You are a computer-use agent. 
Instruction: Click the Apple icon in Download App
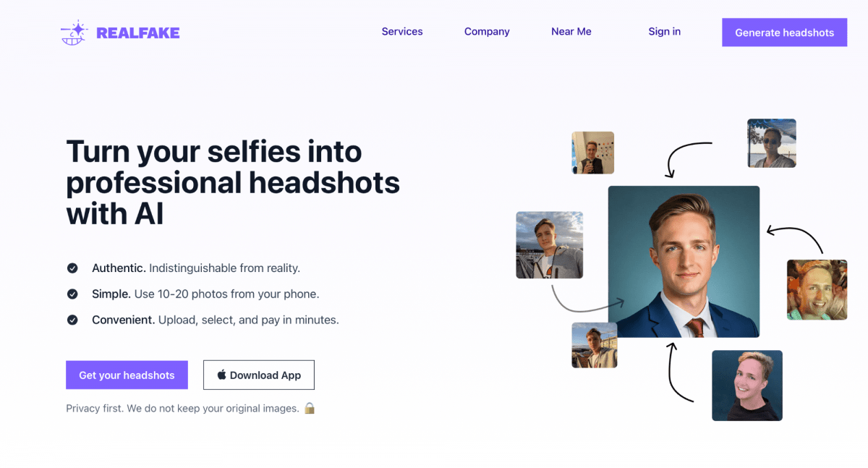click(x=222, y=375)
